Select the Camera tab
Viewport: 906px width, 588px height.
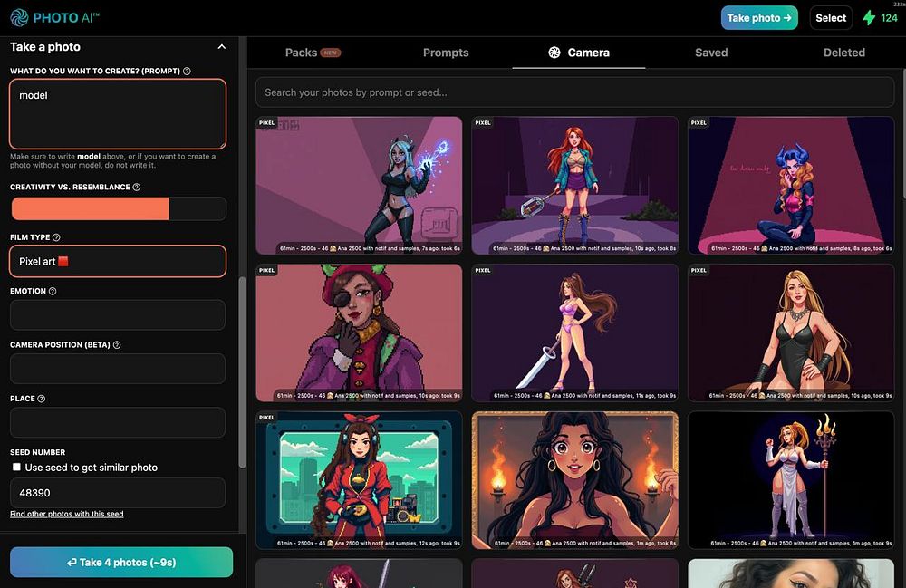tap(578, 53)
